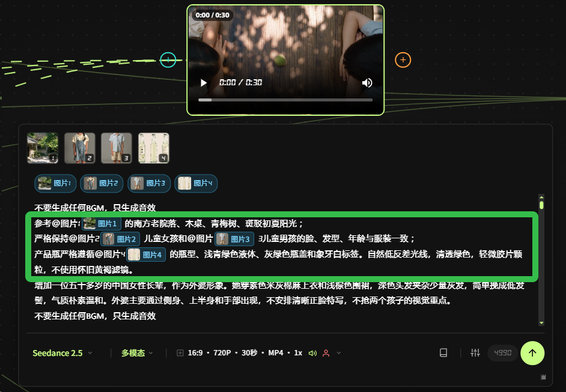Screen dimensions: 566x392
Task: Click the aspect ratio icon before 16:9
Action: point(180,353)
